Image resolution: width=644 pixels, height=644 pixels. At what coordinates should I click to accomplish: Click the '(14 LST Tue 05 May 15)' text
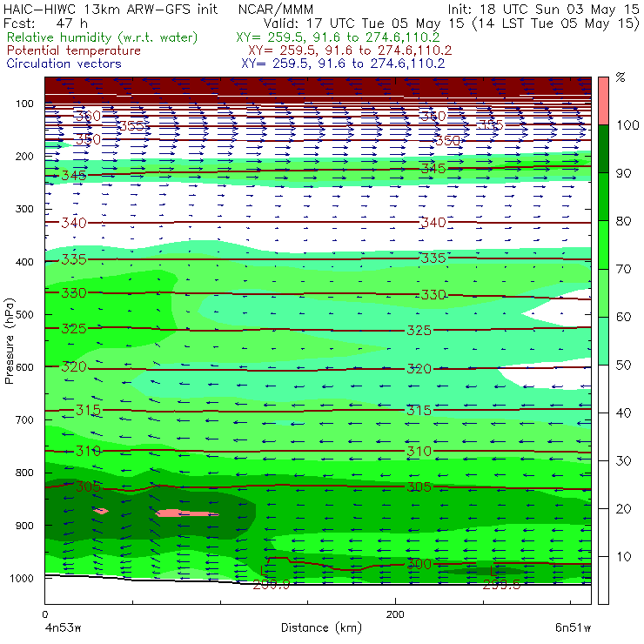coord(556,23)
